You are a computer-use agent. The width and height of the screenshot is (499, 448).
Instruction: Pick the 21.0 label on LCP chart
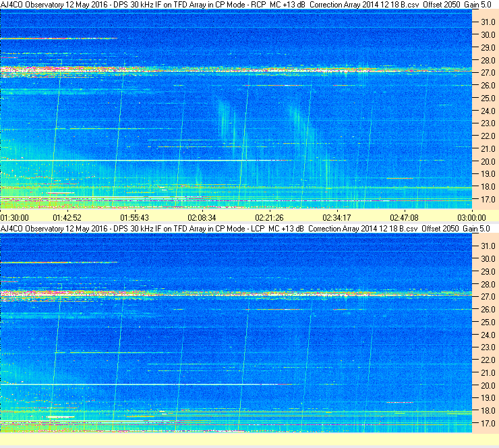[x=488, y=372]
